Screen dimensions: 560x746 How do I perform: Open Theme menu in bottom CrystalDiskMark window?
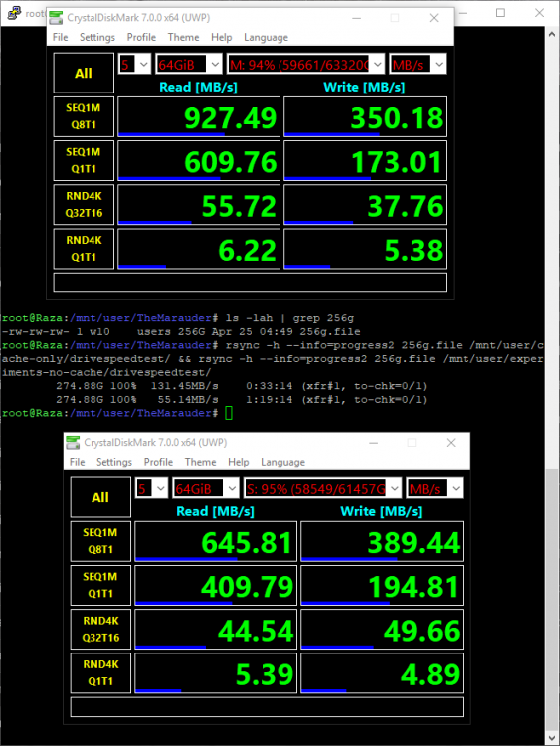tap(200, 462)
